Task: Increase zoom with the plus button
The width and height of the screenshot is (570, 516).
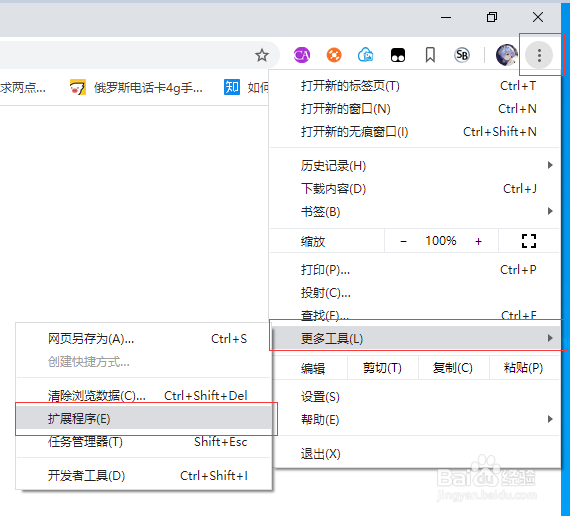Action: click(x=478, y=241)
